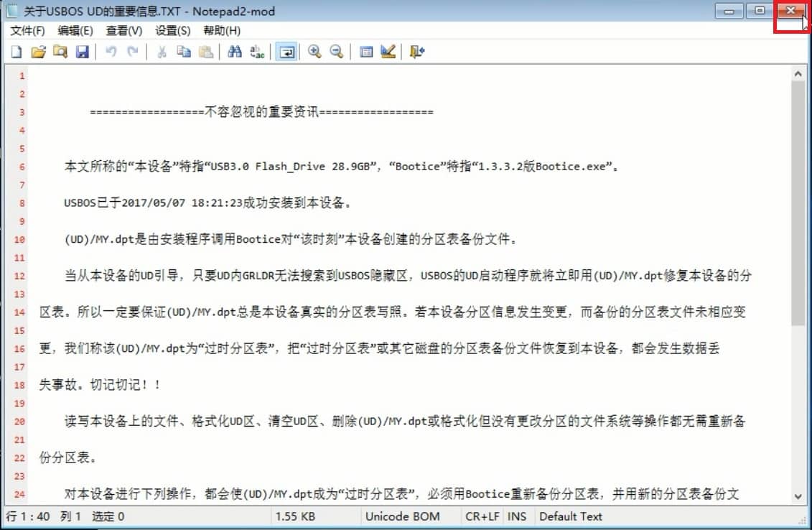Open the 文件(F) menu
The image size is (812, 530).
[27, 31]
